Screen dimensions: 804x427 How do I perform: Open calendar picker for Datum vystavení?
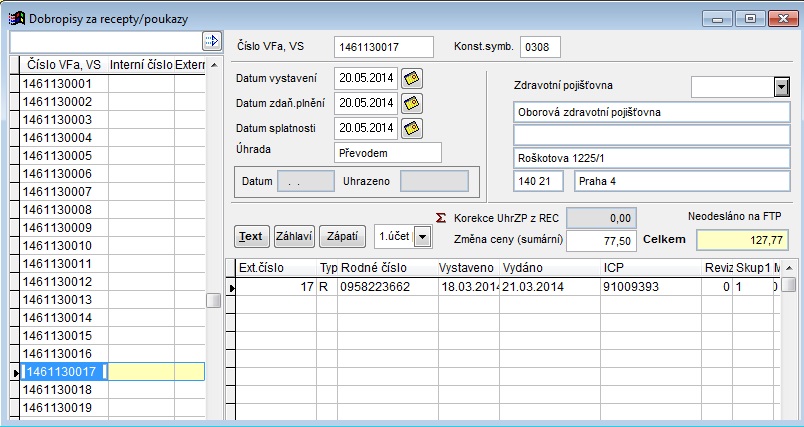point(412,78)
